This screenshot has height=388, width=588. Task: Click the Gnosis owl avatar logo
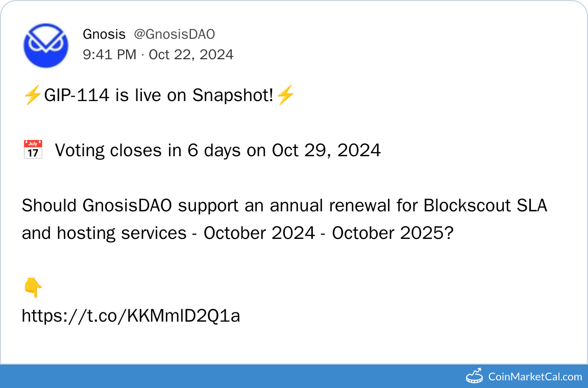[x=46, y=45]
